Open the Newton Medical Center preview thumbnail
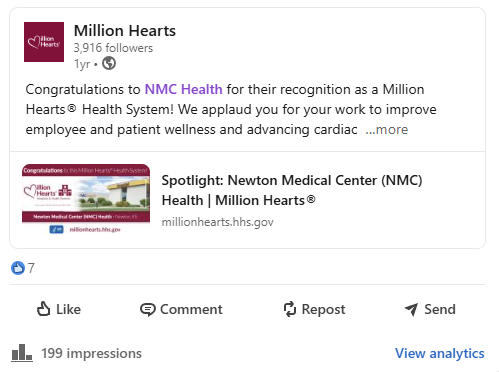This screenshot has height=372, width=499. (x=86, y=199)
